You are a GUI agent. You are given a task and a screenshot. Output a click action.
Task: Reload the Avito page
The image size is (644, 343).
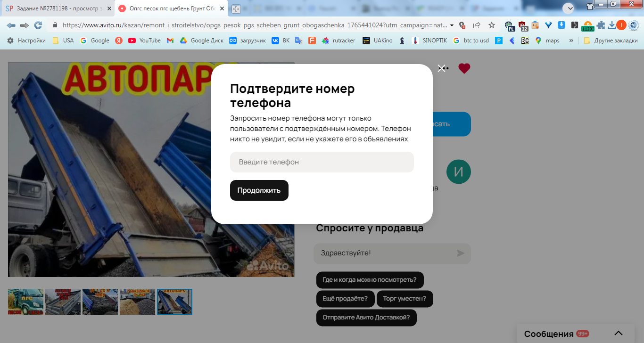click(x=38, y=25)
